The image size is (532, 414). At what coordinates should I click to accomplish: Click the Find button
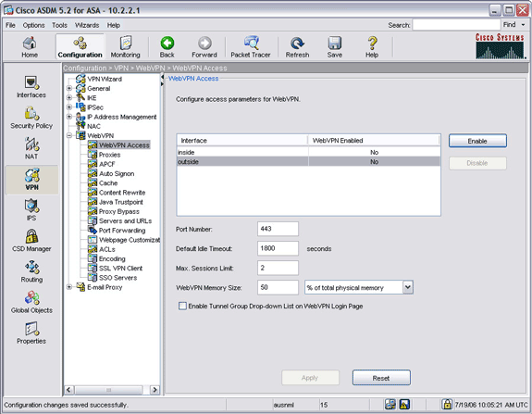click(x=509, y=25)
